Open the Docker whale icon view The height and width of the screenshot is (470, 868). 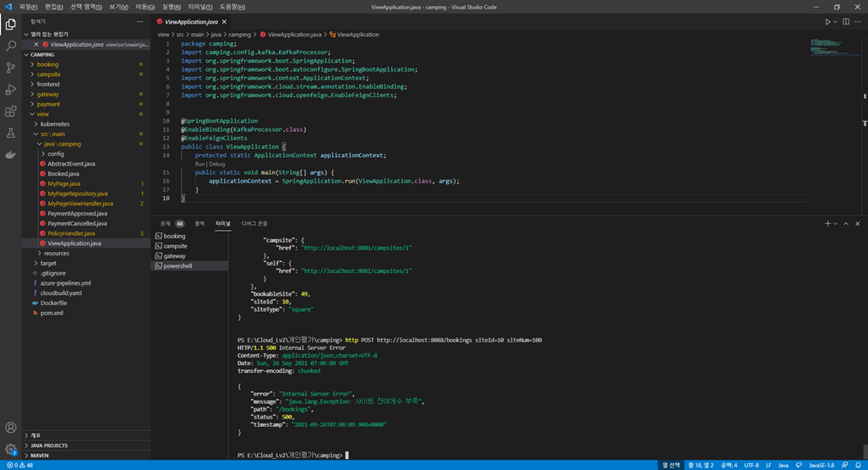coord(10,155)
